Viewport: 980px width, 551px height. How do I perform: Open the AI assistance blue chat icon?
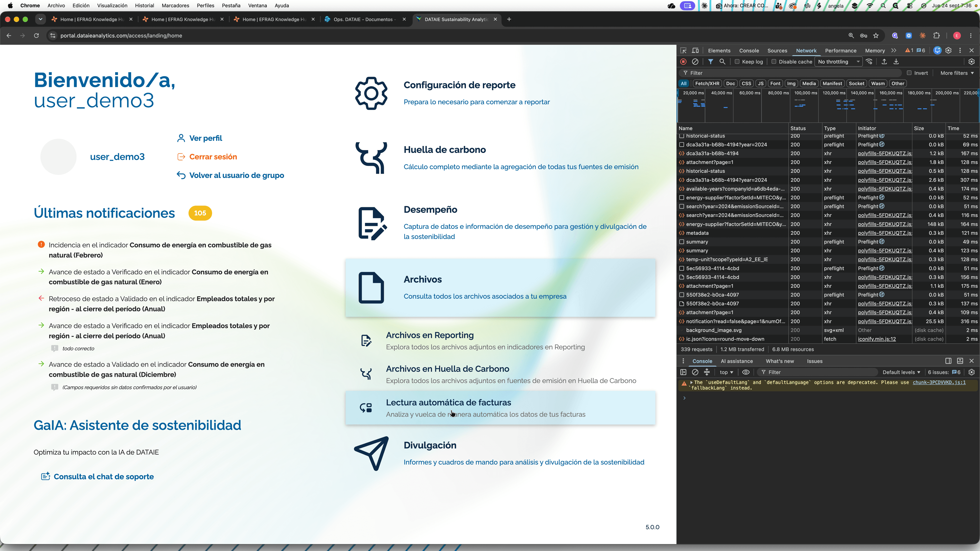937,51
